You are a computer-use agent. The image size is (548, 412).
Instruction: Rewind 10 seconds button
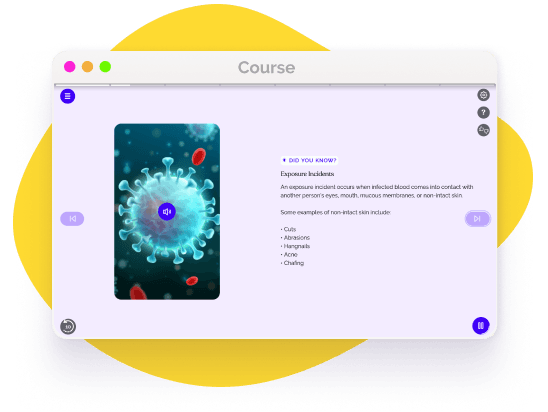[x=68, y=327]
